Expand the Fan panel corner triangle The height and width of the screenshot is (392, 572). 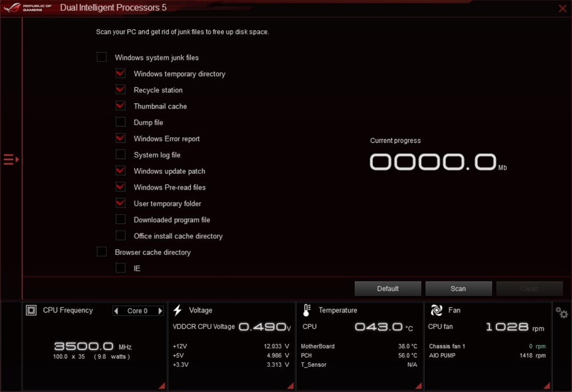point(547,386)
